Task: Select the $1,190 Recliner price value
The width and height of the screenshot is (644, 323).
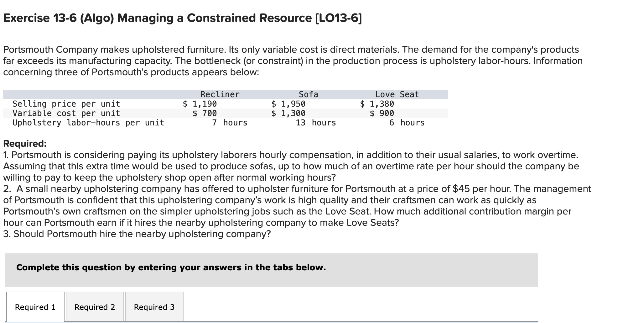Action: tap(200, 103)
